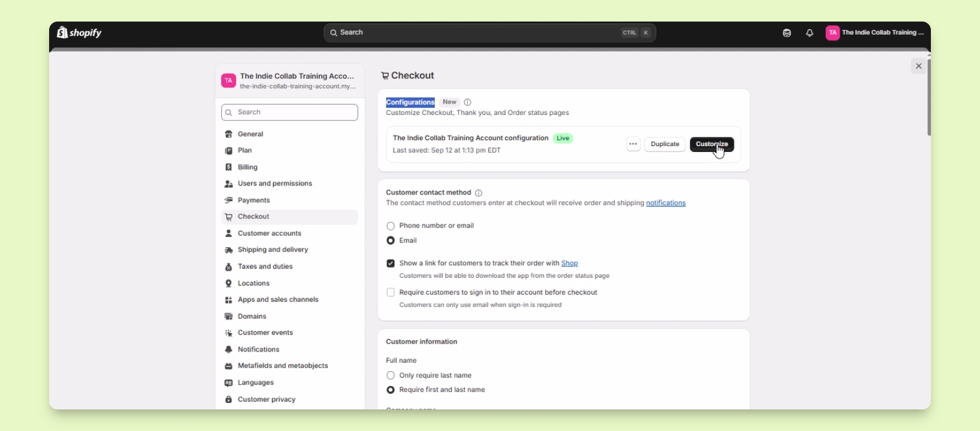Select the Phone number or email option
Image resolution: width=980 pixels, height=431 pixels.
click(391, 226)
